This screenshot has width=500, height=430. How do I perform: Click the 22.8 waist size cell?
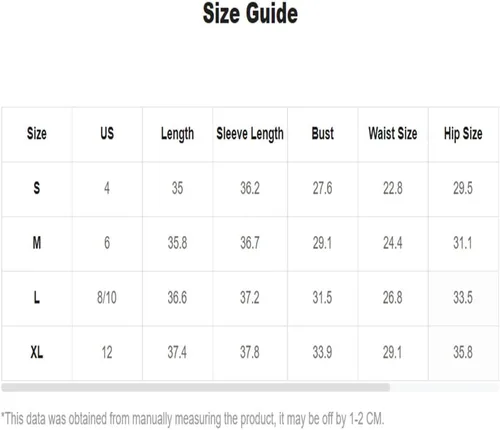coord(393,188)
